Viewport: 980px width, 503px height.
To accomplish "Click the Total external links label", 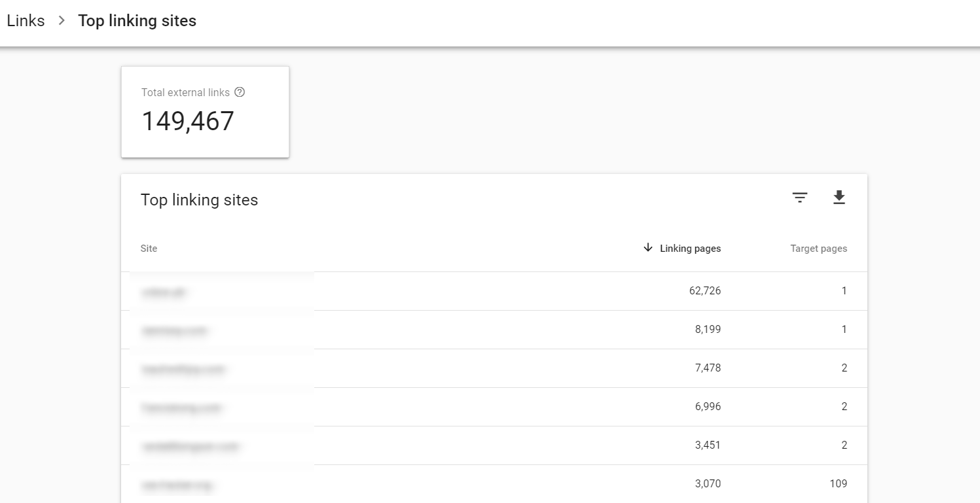I will pyautogui.click(x=185, y=93).
